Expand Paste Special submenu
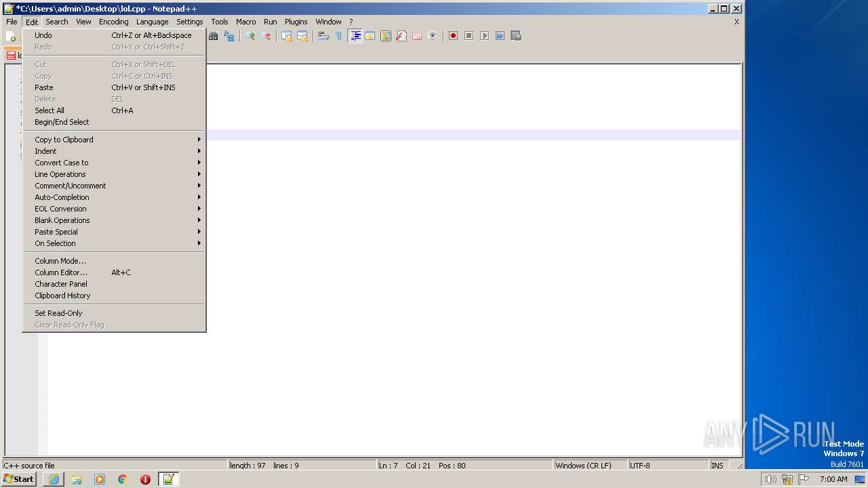868x488 pixels. coord(114,232)
